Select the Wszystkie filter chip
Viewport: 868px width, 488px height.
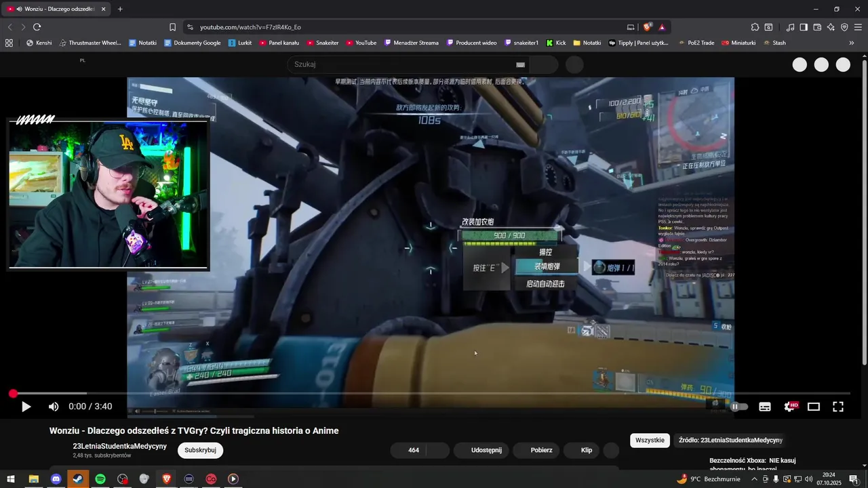(x=650, y=440)
